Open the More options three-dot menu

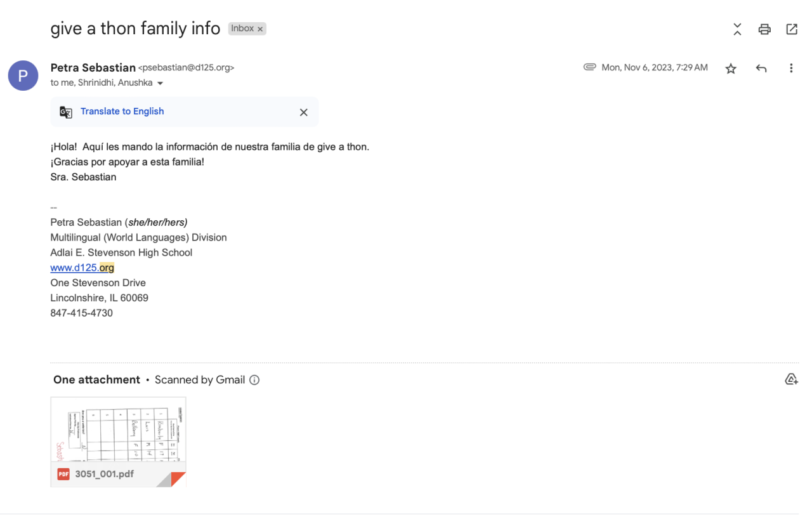coord(791,69)
